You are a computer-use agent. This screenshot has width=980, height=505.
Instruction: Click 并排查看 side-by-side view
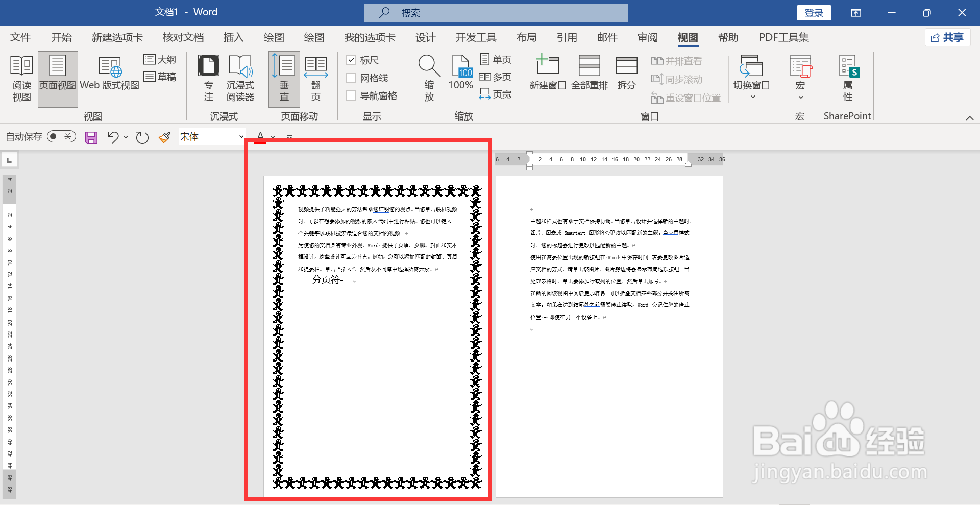(x=677, y=61)
